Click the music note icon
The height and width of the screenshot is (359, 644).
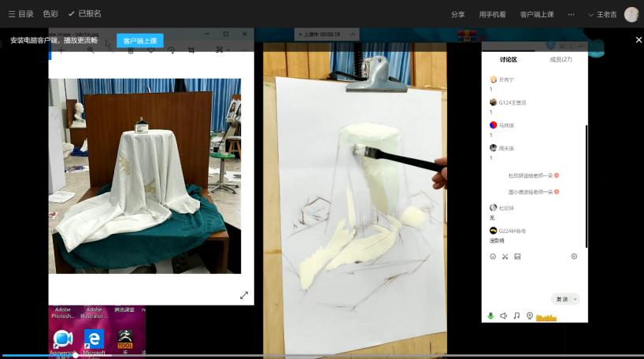[x=516, y=316]
